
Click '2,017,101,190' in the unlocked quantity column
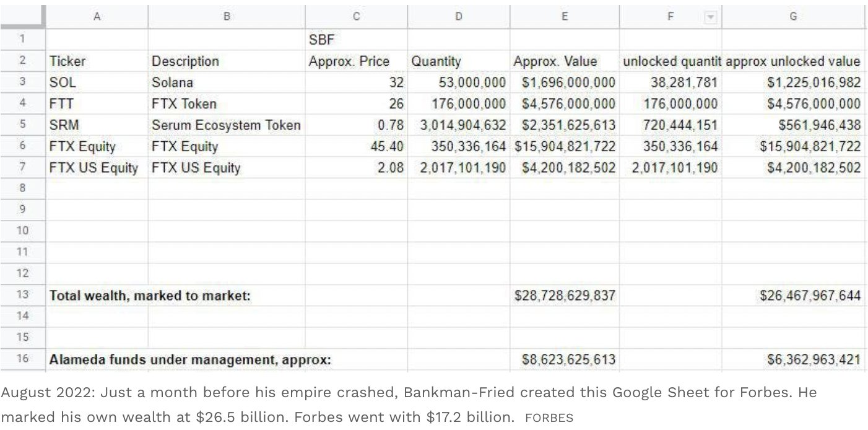[671, 168]
